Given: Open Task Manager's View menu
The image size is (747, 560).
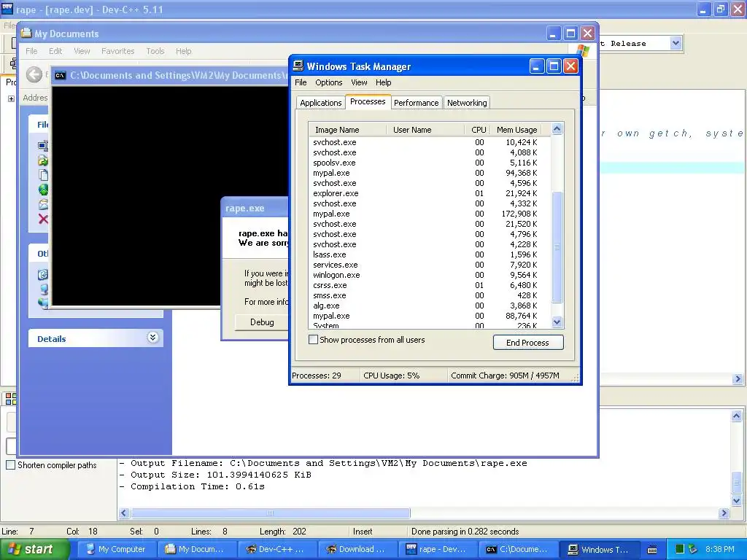Looking at the screenshot, I should pyautogui.click(x=359, y=82).
